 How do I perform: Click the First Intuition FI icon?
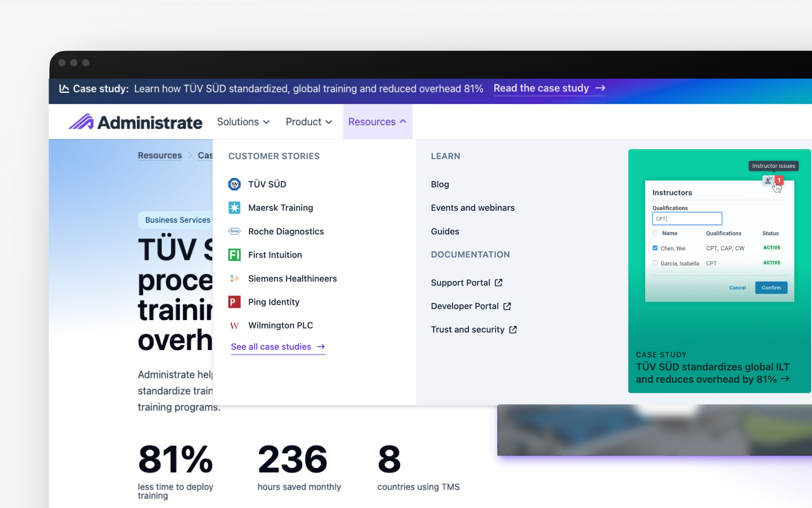234,255
